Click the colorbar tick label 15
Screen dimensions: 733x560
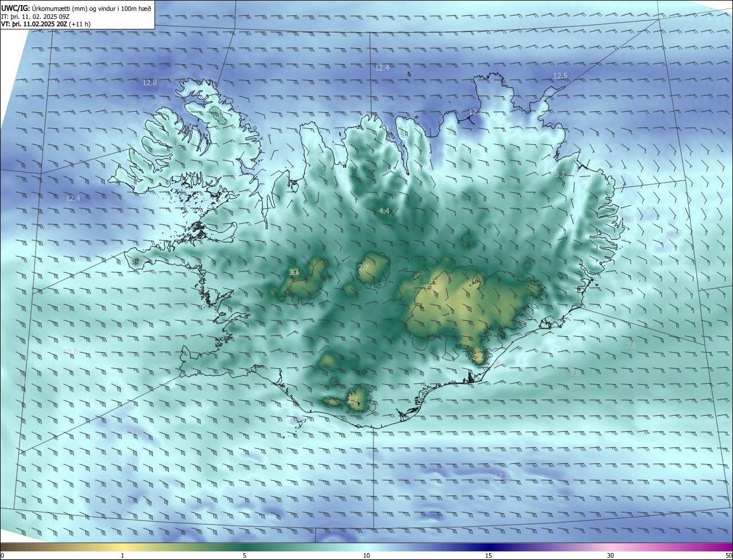(488, 555)
